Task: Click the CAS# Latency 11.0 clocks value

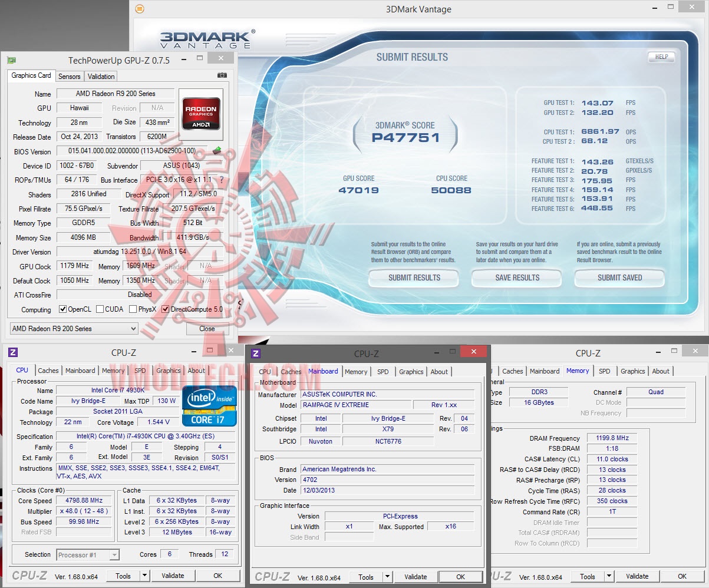Action: pyautogui.click(x=612, y=459)
